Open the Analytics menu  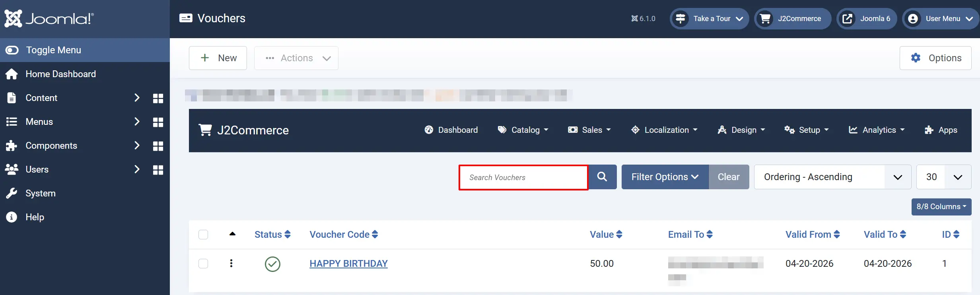click(877, 130)
